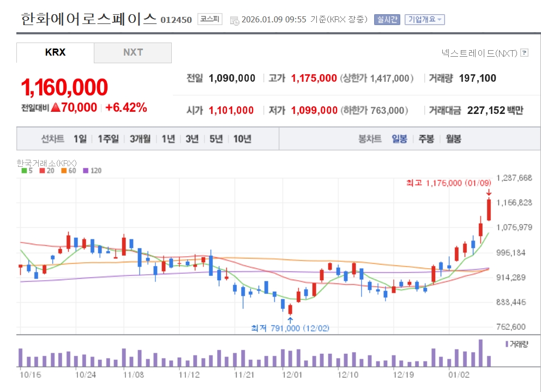541x392 pixels.
Task: Click the 최저 791,000 (12/02) annotation
Action: (x=290, y=328)
